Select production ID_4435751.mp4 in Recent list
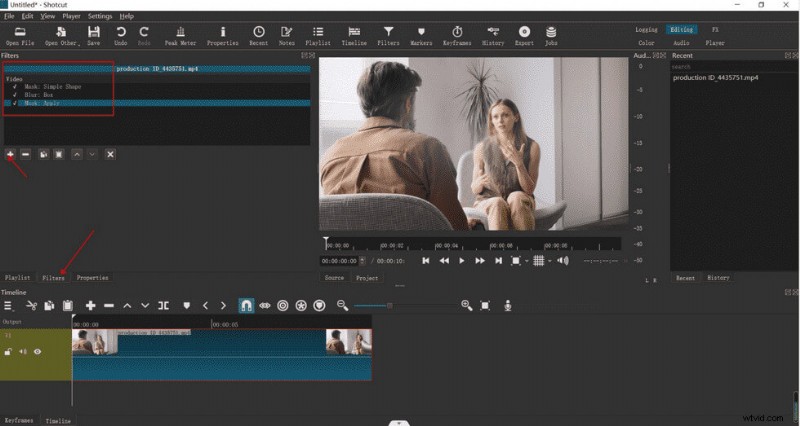Viewport: 800px width, 426px height. (x=715, y=78)
